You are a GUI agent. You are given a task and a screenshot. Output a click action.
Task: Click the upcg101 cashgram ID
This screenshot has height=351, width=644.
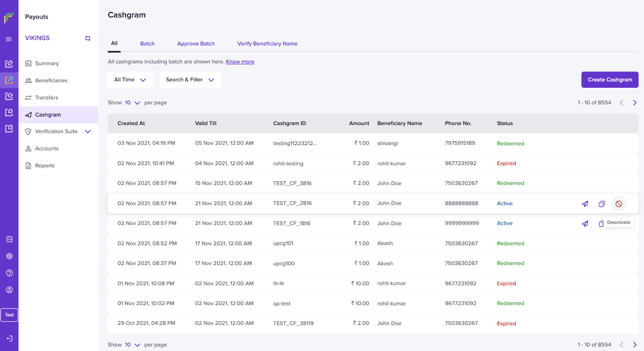[x=283, y=244]
